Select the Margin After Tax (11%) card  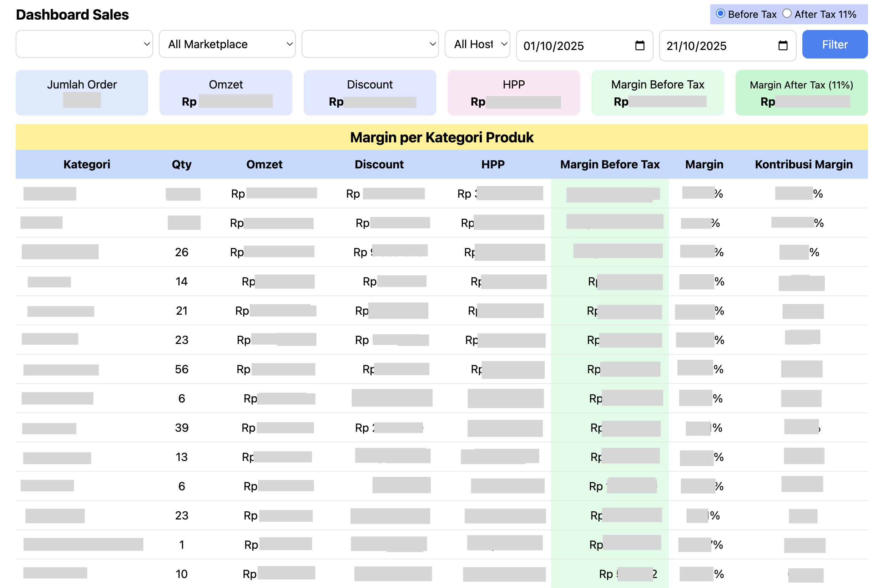[801, 92]
